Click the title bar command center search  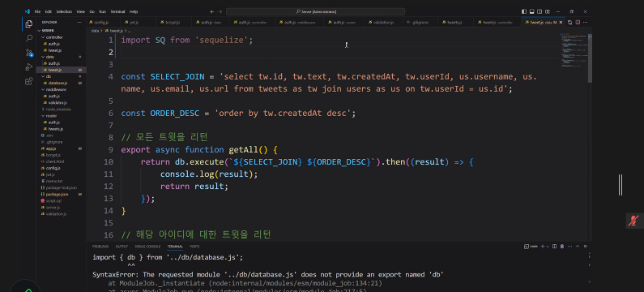pos(315,11)
